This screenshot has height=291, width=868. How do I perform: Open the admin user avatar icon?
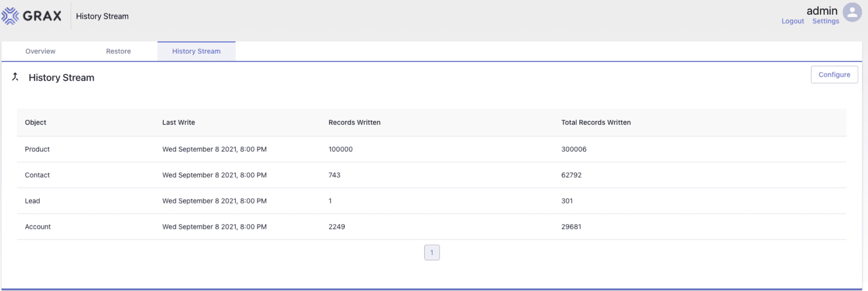(852, 12)
